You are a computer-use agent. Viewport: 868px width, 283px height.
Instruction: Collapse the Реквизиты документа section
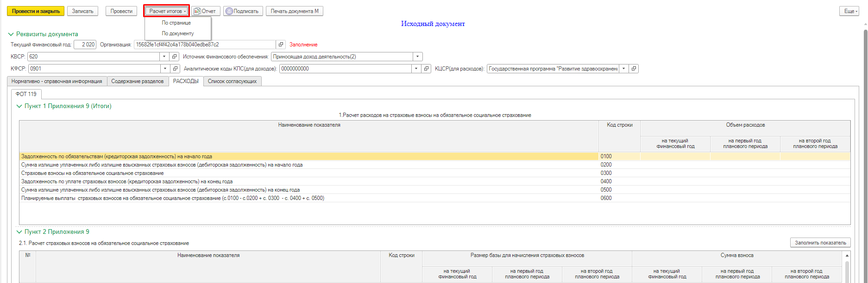pos(11,34)
